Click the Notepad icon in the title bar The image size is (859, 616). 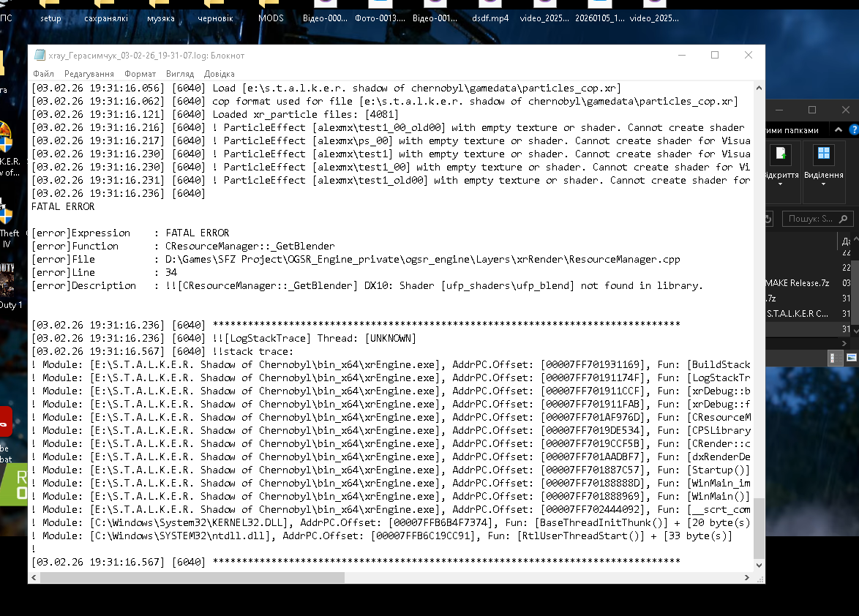click(40, 56)
